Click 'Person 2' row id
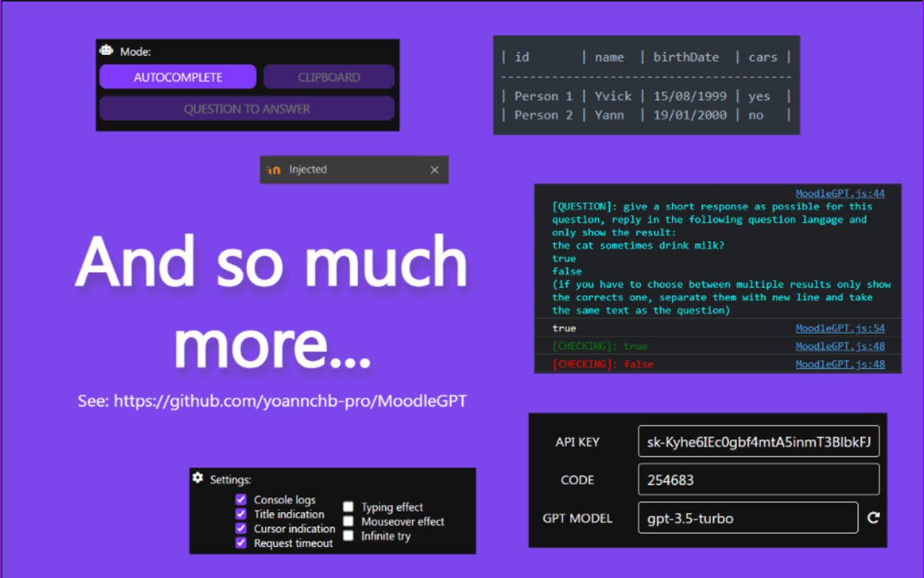 543,115
